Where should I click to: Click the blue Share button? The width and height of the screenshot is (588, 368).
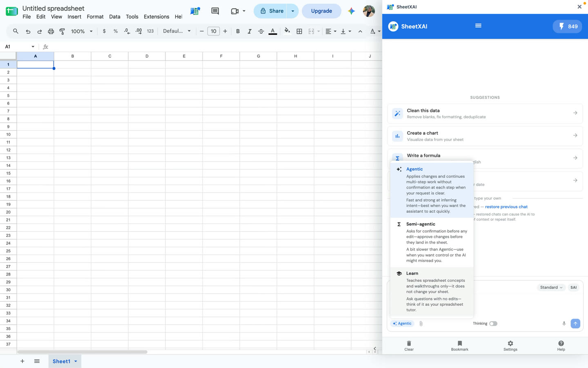pyautogui.click(x=271, y=11)
